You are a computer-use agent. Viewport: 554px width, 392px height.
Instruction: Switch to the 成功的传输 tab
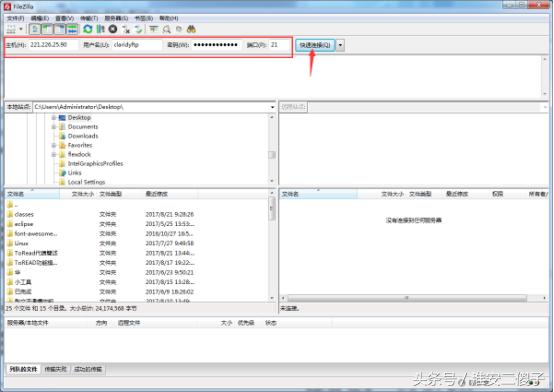[x=88, y=369]
